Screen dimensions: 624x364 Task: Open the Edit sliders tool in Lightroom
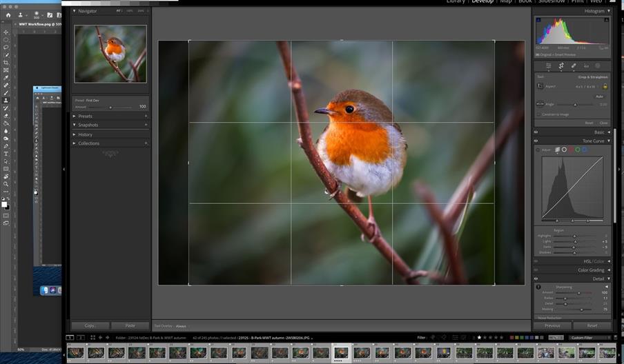(x=548, y=65)
